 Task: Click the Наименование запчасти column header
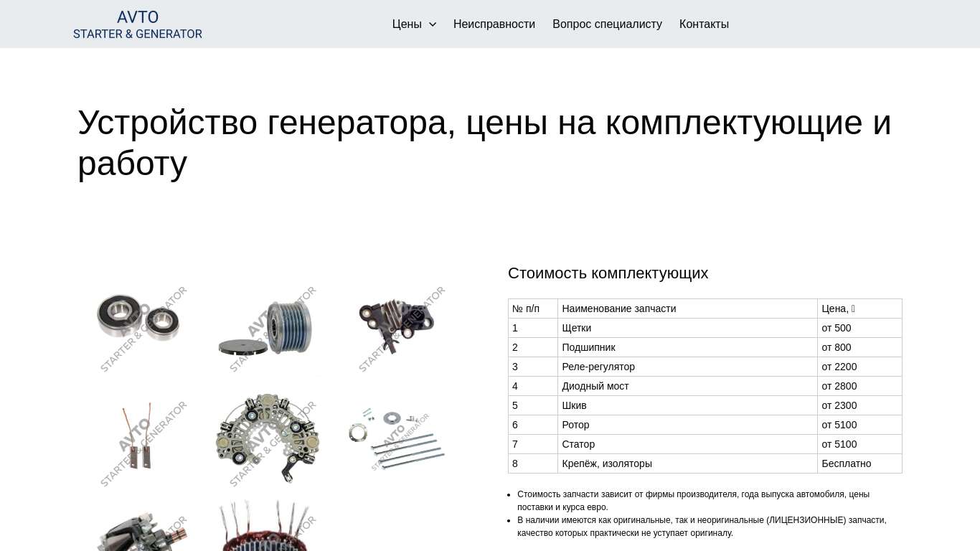(x=618, y=309)
